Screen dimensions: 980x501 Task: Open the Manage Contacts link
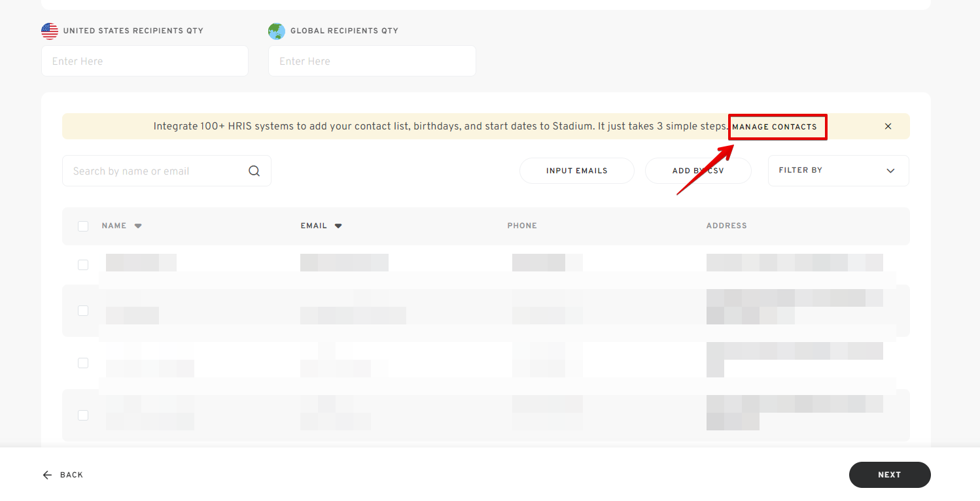click(775, 127)
